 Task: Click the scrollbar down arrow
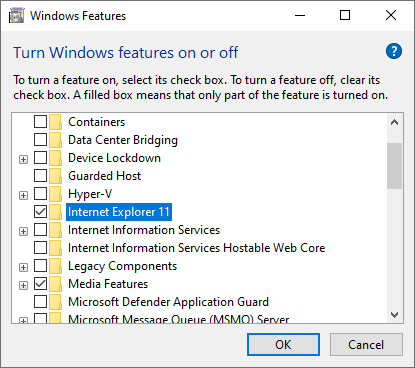click(395, 315)
